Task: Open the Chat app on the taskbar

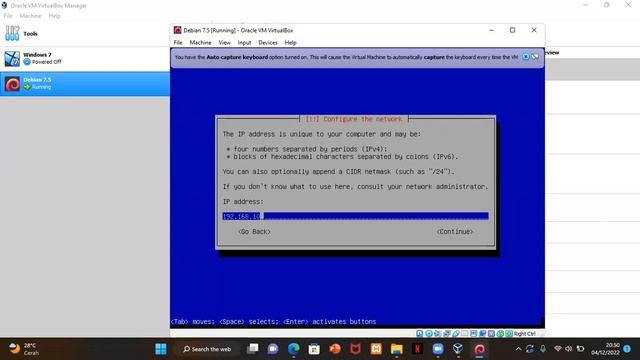Action: click(273, 349)
